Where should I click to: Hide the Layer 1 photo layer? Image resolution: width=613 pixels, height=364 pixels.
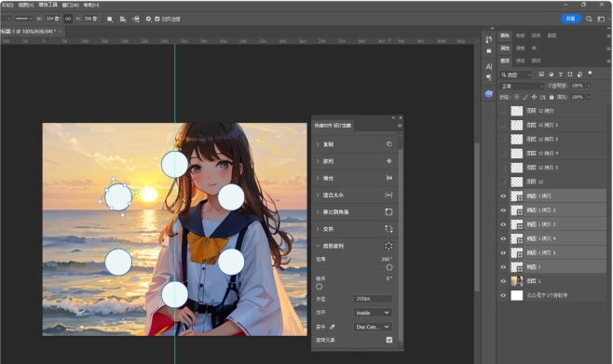[x=503, y=281]
